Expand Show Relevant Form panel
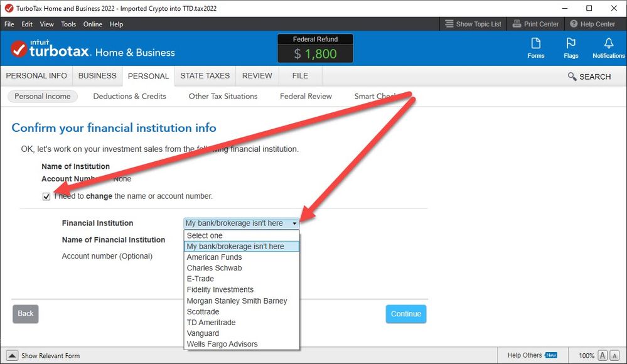This screenshot has height=364, width=627. point(12,356)
